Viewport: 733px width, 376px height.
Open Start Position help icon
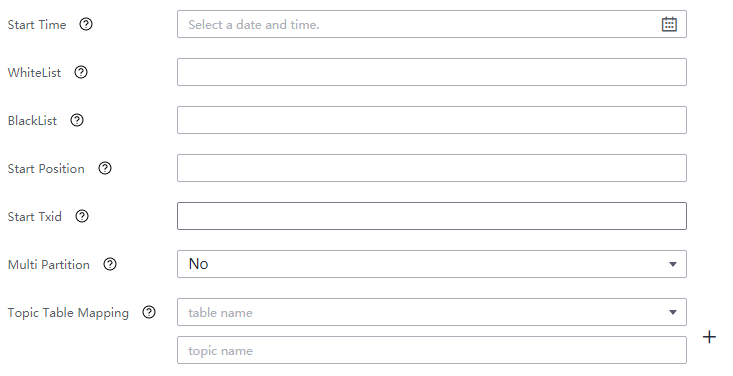105,168
